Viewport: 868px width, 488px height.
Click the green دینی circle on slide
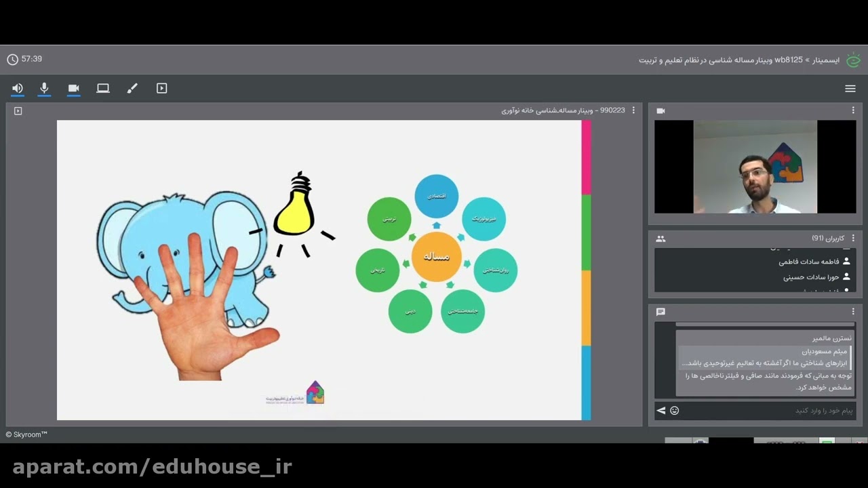coord(410,311)
